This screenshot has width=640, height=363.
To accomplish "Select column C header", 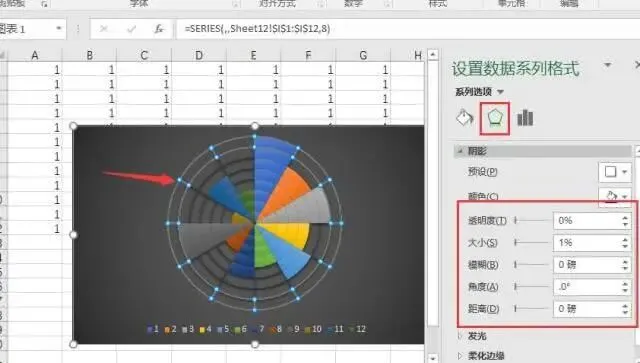I will coord(144,55).
